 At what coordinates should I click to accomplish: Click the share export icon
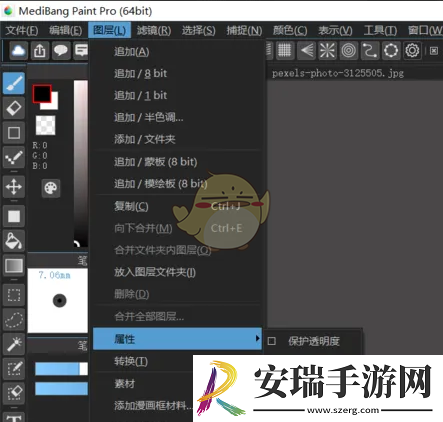(40, 51)
